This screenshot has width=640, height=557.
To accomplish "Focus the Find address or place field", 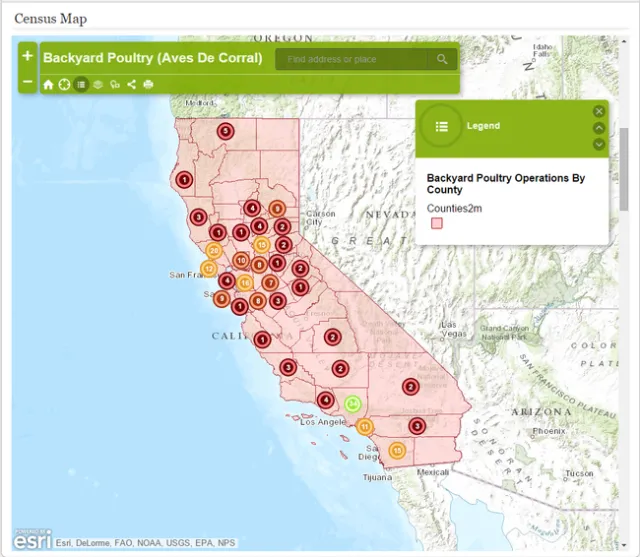I will pos(351,59).
